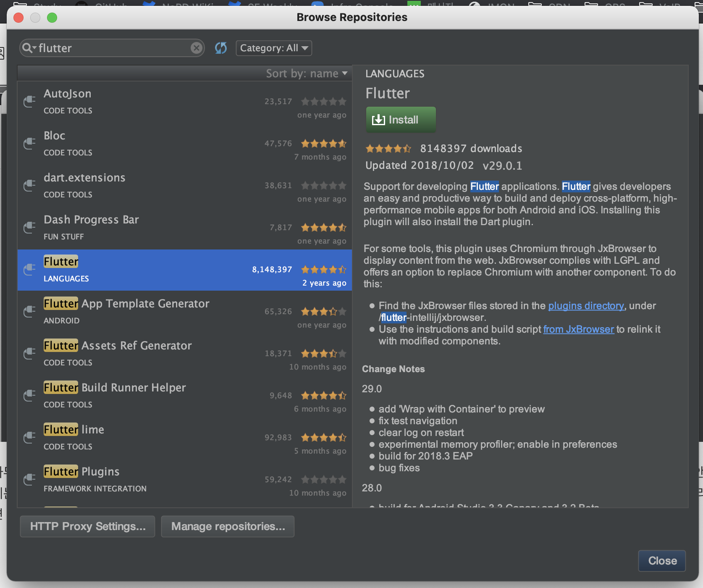The image size is (703, 588).
Task: Click the Dash Progress Bar plugin icon
Action: (29, 227)
